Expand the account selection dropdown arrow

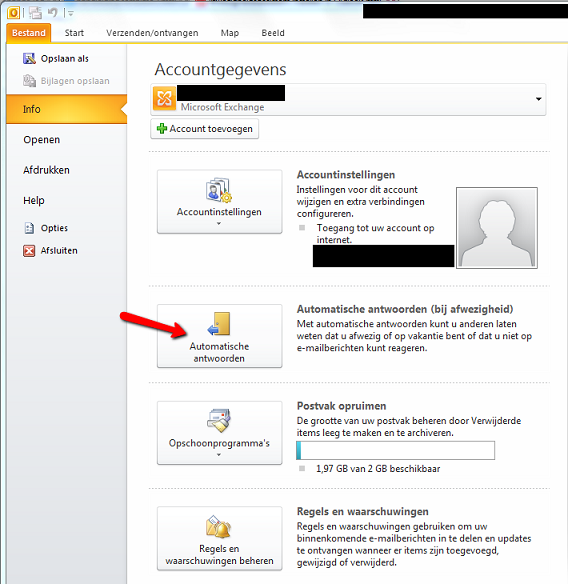[x=538, y=99]
